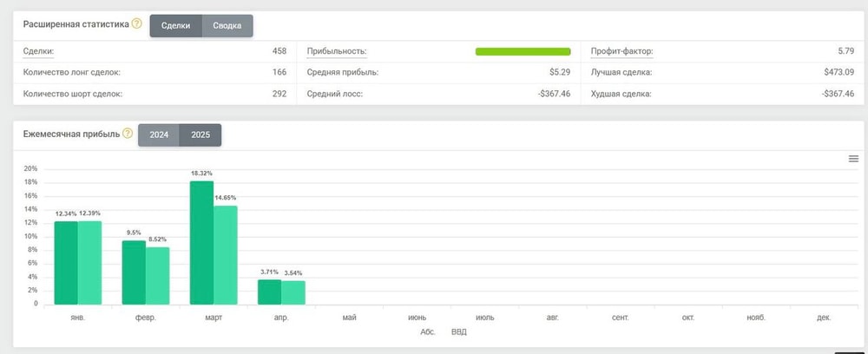Select the 2025 year tab
This screenshot has width=868, height=354.
point(201,135)
